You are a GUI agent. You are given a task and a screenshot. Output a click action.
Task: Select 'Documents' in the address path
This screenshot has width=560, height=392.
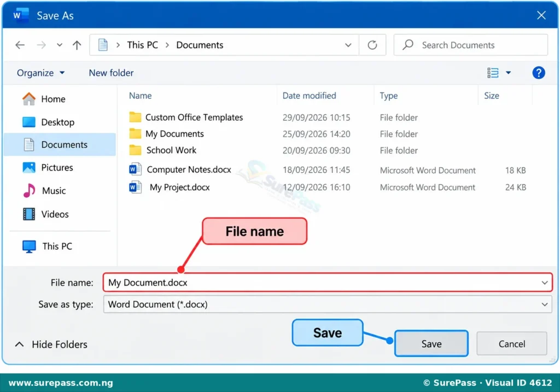coord(200,45)
